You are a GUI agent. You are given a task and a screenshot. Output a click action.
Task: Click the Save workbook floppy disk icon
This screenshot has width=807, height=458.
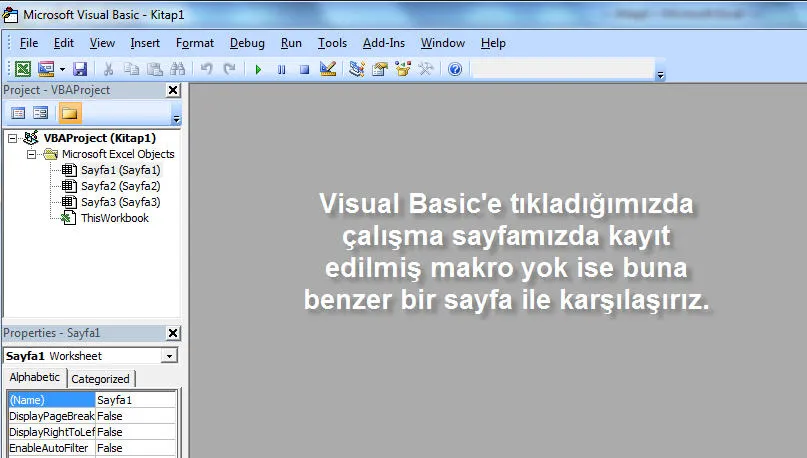79,69
